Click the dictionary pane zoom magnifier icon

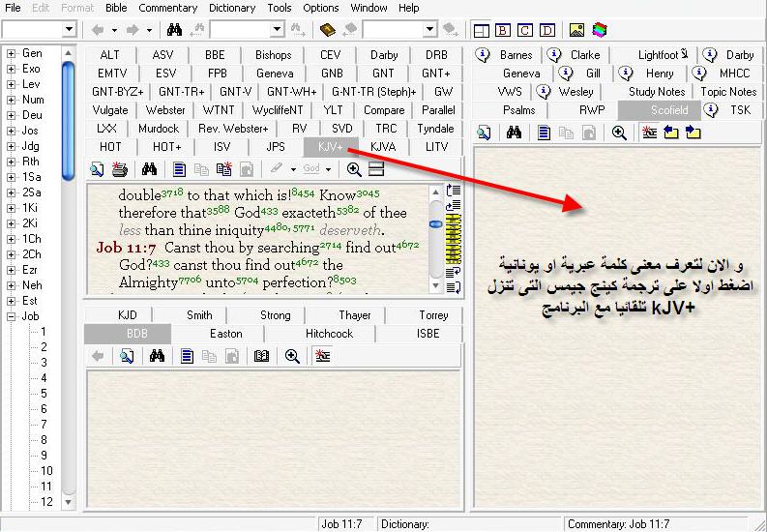292,356
